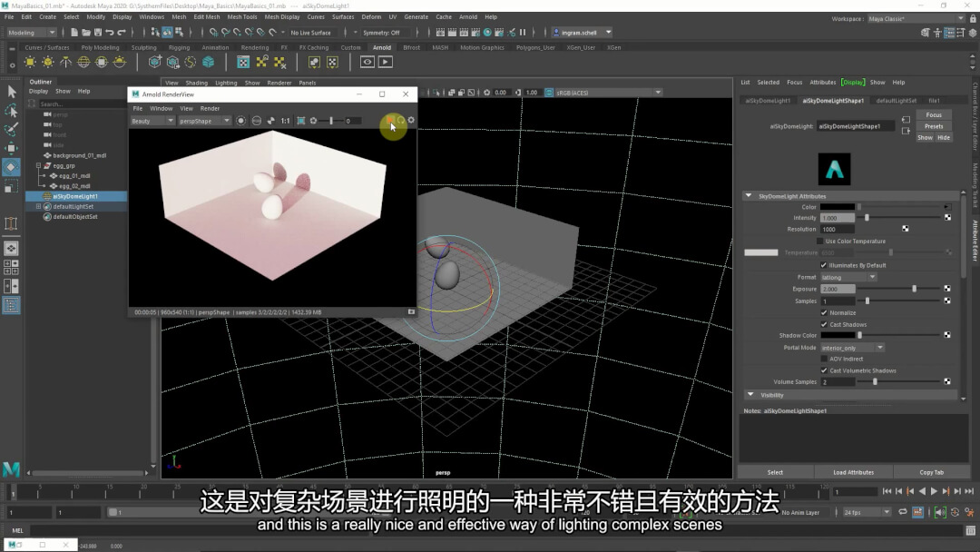Image resolution: width=980 pixels, height=552 pixels.
Task: Toggle Illuminates By Default checkbox
Action: click(x=824, y=265)
